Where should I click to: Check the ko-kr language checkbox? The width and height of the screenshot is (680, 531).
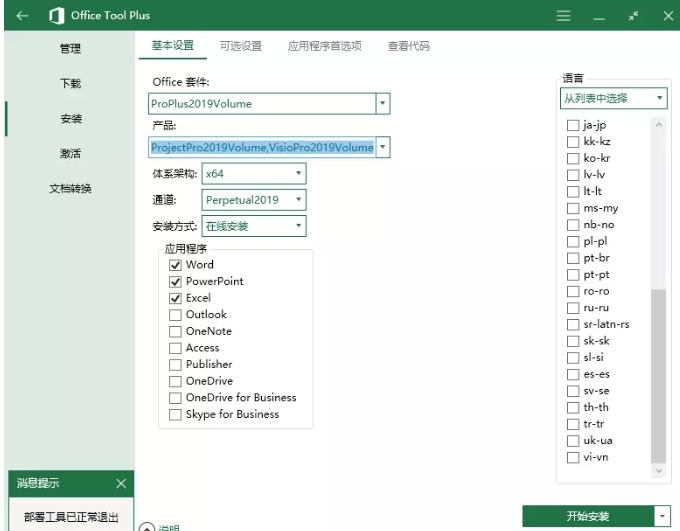(x=573, y=158)
